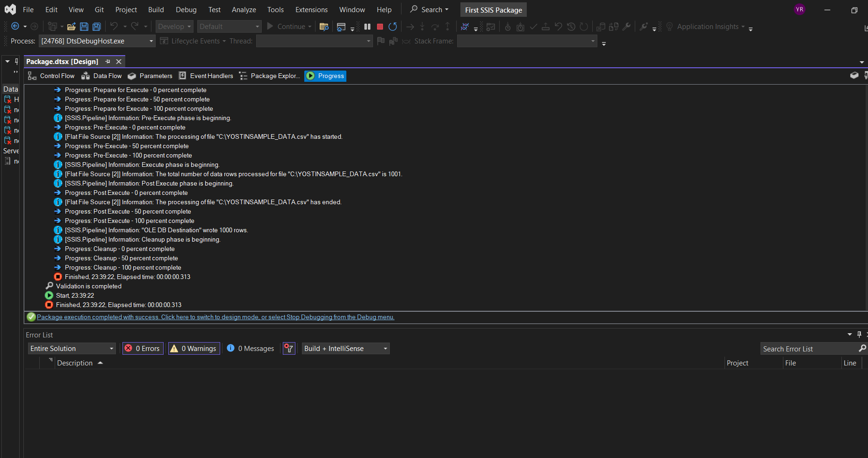Expand the Application Insights dropdown
Viewport: 868px width, 458px height.
(x=743, y=27)
